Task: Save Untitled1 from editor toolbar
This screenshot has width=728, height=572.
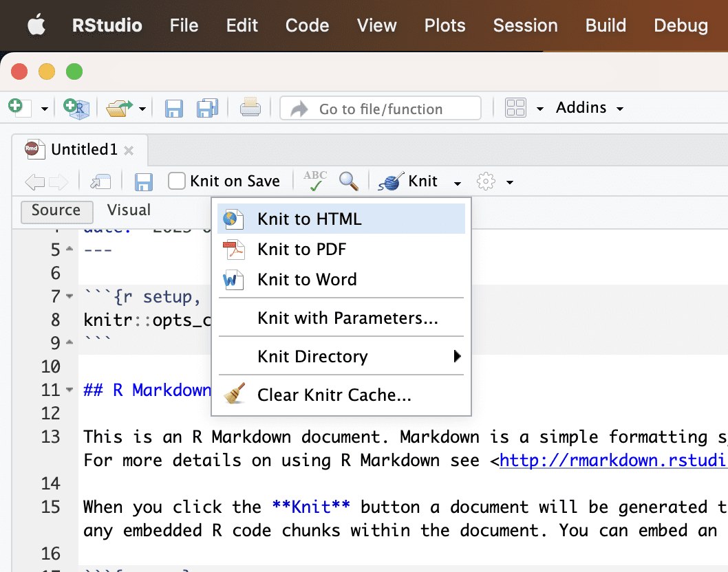Action: tap(143, 182)
